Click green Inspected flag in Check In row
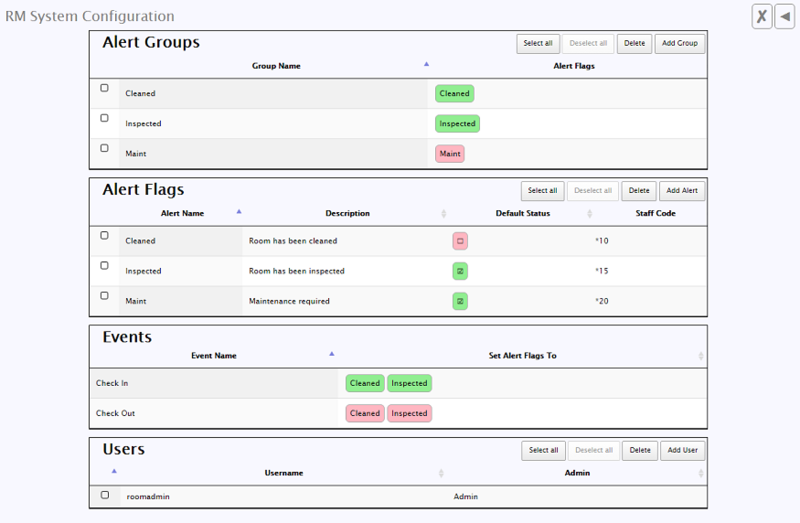This screenshot has height=523, width=800. (x=409, y=383)
